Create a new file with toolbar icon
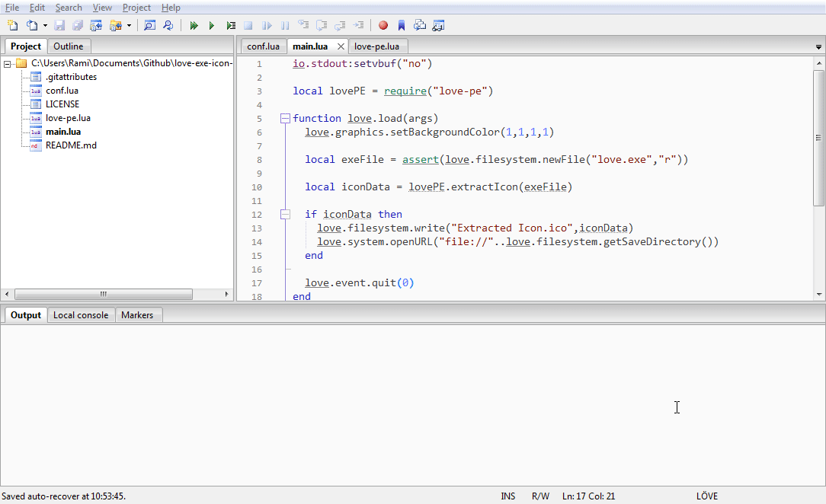The height and width of the screenshot is (504, 826). tap(13, 25)
